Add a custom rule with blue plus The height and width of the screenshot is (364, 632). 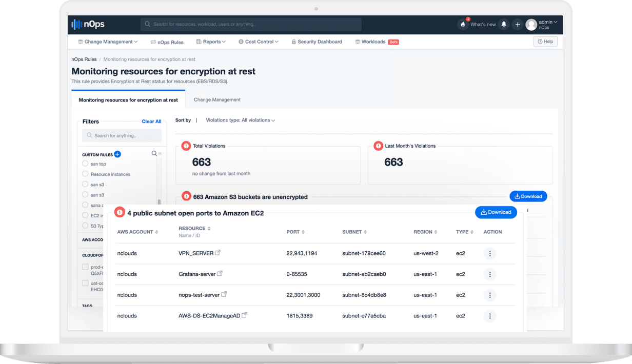pyautogui.click(x=117, y=154)
